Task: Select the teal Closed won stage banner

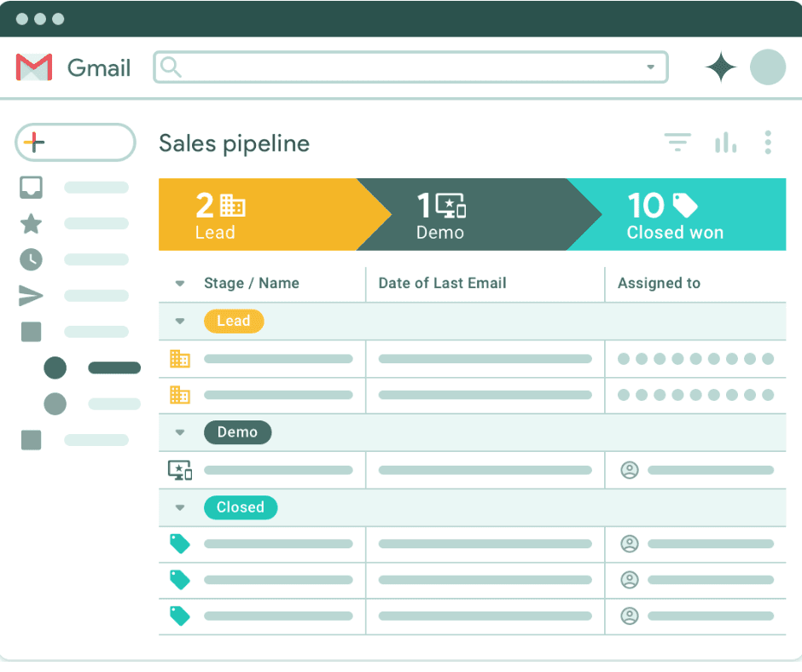Action: coord(677,214)
